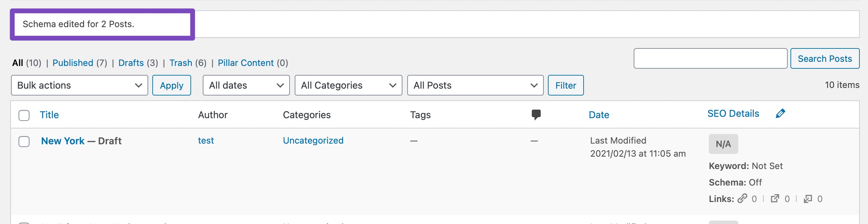Open the All Categories dropdown
The image size is (868, 224).
[x=348, y=85]
